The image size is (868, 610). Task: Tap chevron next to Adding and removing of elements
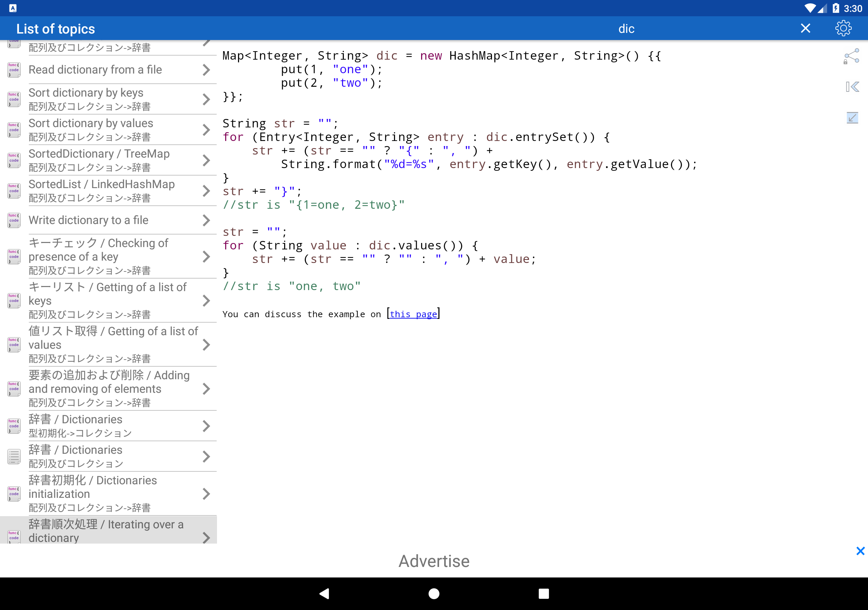(206, 389)
